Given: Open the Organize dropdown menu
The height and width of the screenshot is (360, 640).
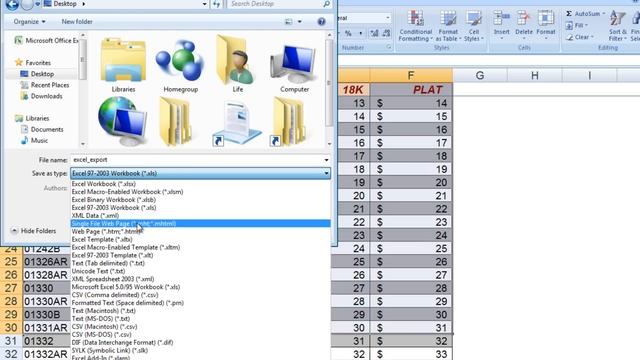Looking at the screenshot, I should point(29,22).
